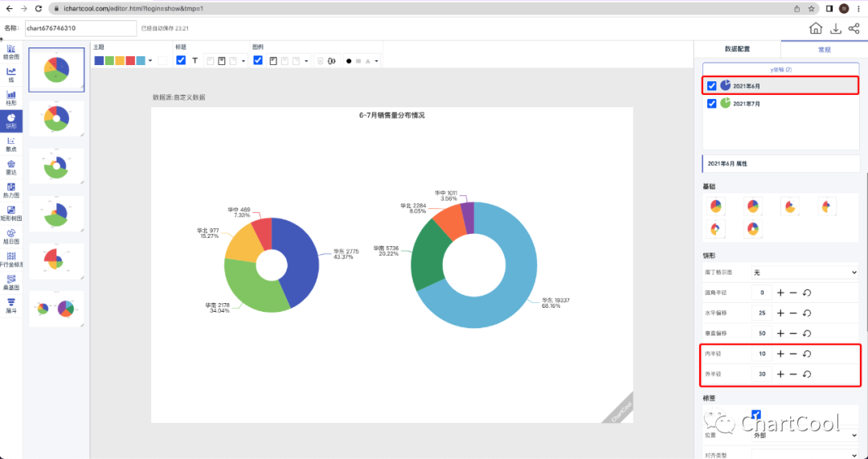Edit the 外半径 value field

click(x=762, y=375)
